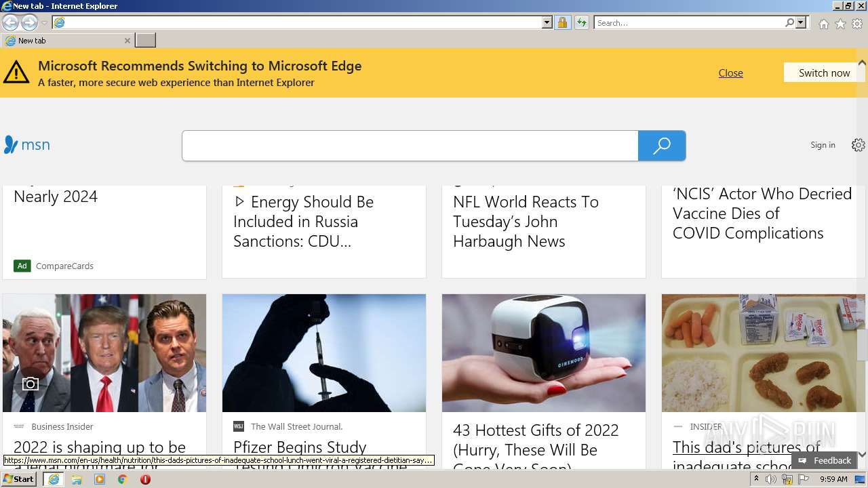Open the volume speaker tray icon

pos(771,479)
